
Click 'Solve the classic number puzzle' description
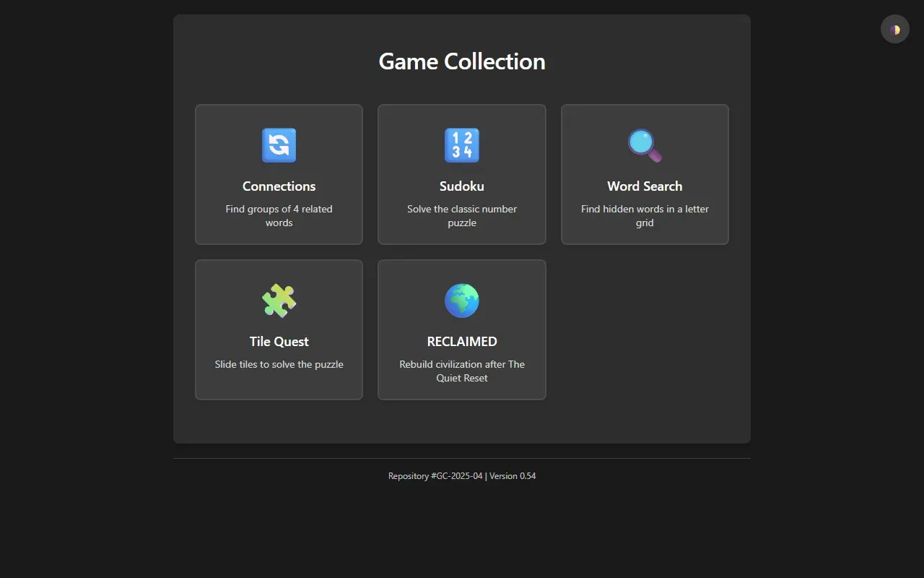click(x=462, y=216)
